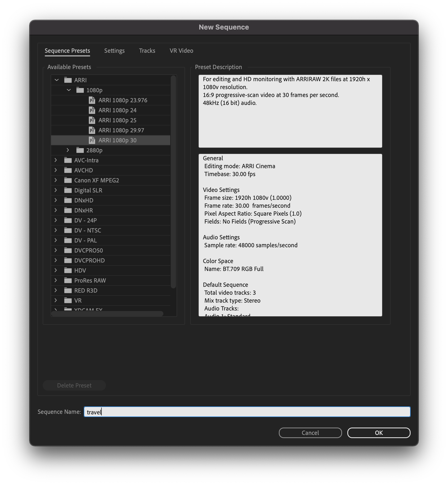Click the ARRI 1080p 24 preset icon
This screenshot has height=485, width=448.
(x=92, y=110)
